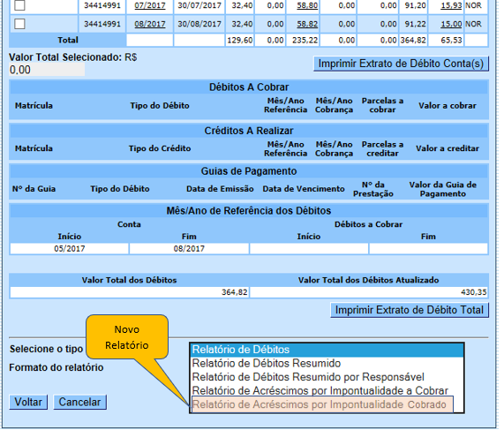Choose Relatório de Acréscimos por Impontualidade a Cobrar

pyautogui.click(x=327, y=391)
